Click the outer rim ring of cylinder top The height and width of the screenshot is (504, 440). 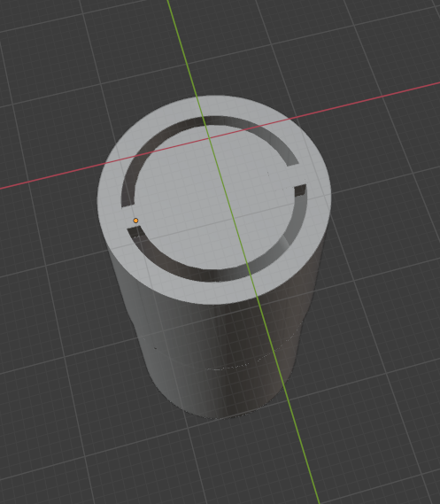coord(214,199)
